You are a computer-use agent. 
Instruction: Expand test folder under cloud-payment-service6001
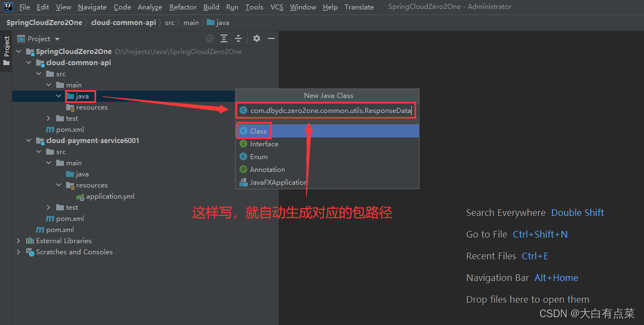48,208
